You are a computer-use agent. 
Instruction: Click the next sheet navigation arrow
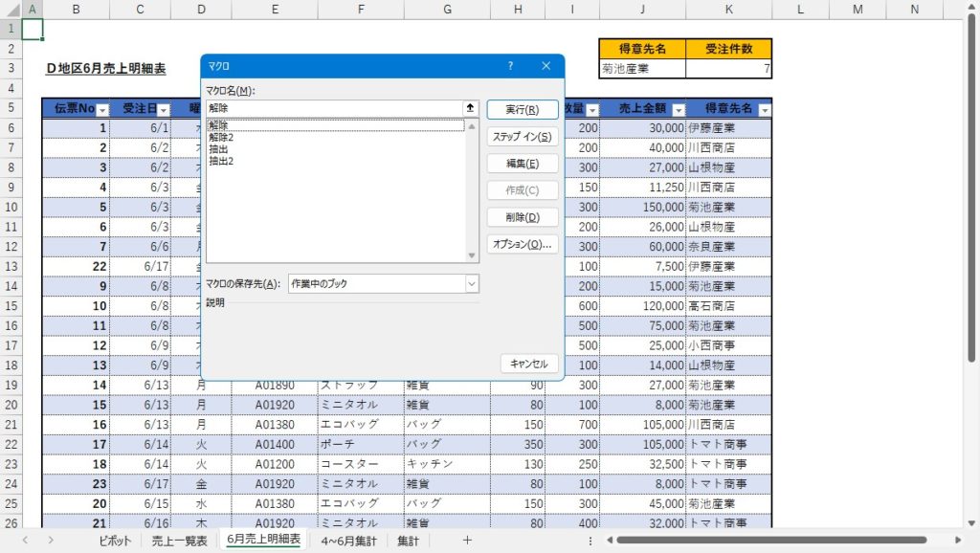click(x=50, y=541)
